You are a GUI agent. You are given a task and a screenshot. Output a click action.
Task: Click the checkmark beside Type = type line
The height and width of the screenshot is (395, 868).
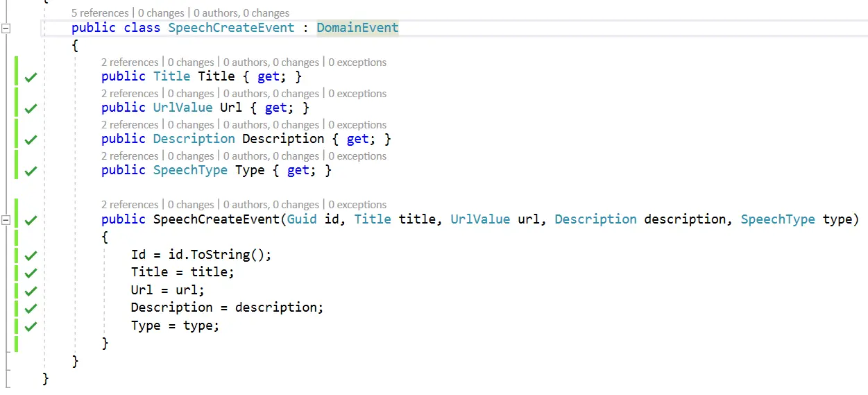30,326
